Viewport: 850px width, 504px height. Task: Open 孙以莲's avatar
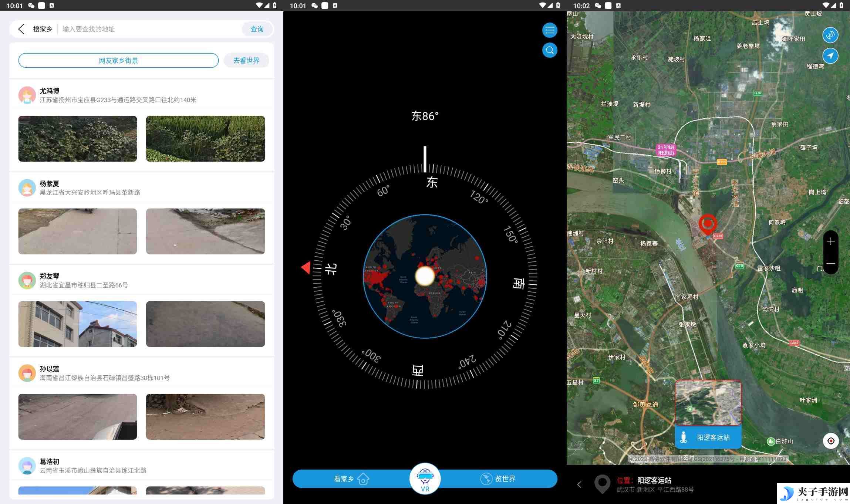coord(27,373)
